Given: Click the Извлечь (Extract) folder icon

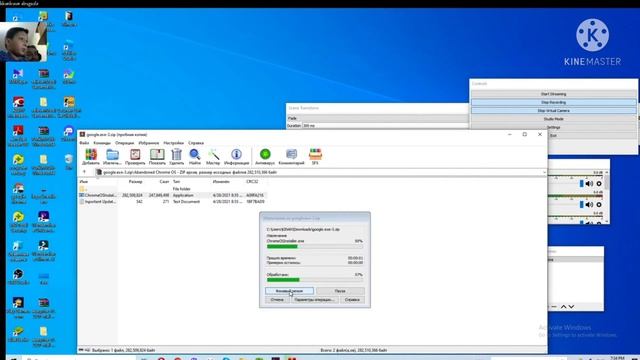Looking at the screenshot, I should pyautogui.click(x=112, y=157).
